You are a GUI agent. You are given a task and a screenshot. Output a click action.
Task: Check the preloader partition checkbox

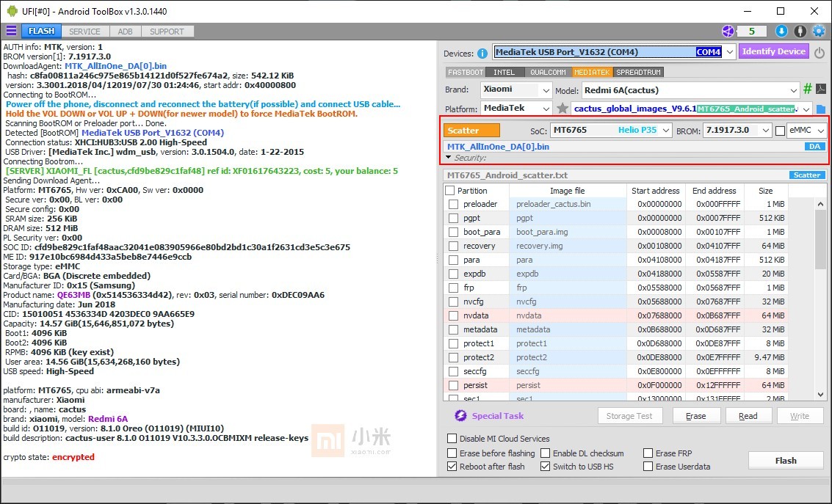(x=453, y=204)
